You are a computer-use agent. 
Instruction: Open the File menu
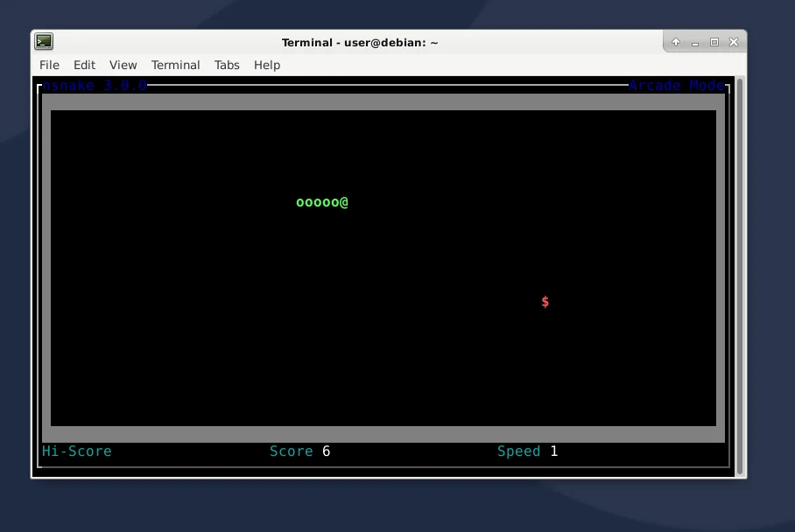[x=49, y=65]
